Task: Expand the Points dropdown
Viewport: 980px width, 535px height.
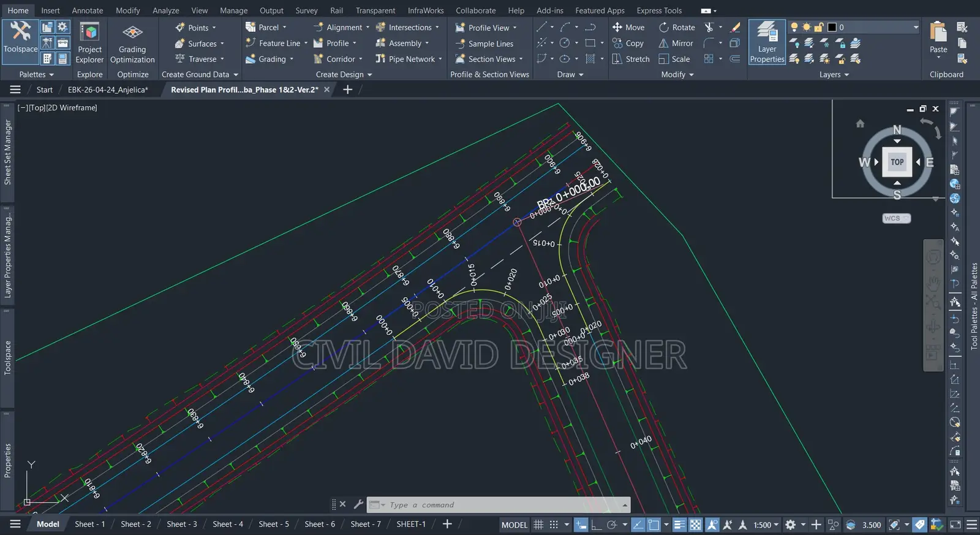Action: 214,28
